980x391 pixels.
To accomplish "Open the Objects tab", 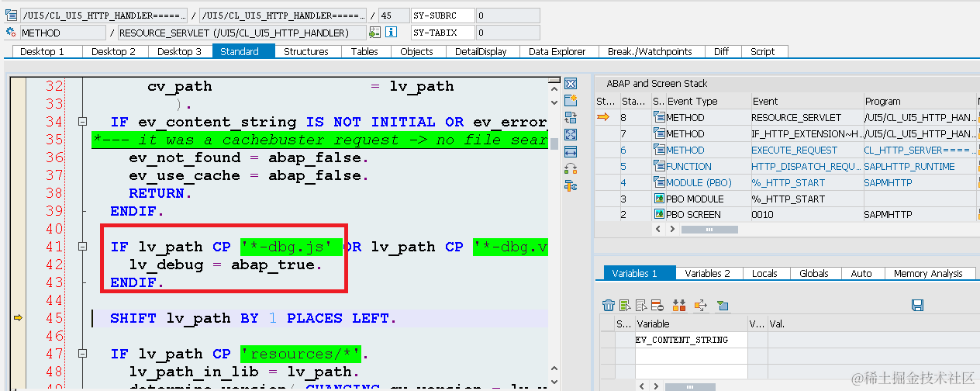I will click(416, 51).
